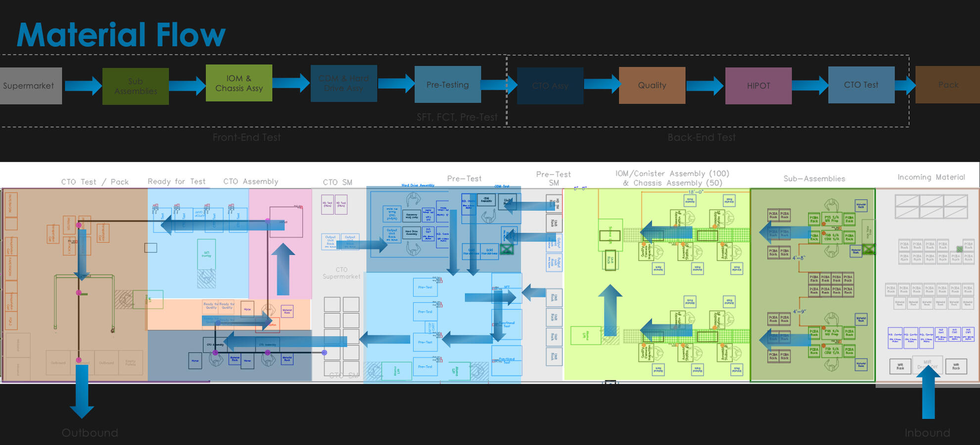Click the upward arrow in the pink CTO Assembly zone
The image size is (980, 445).
pos(283,269)
